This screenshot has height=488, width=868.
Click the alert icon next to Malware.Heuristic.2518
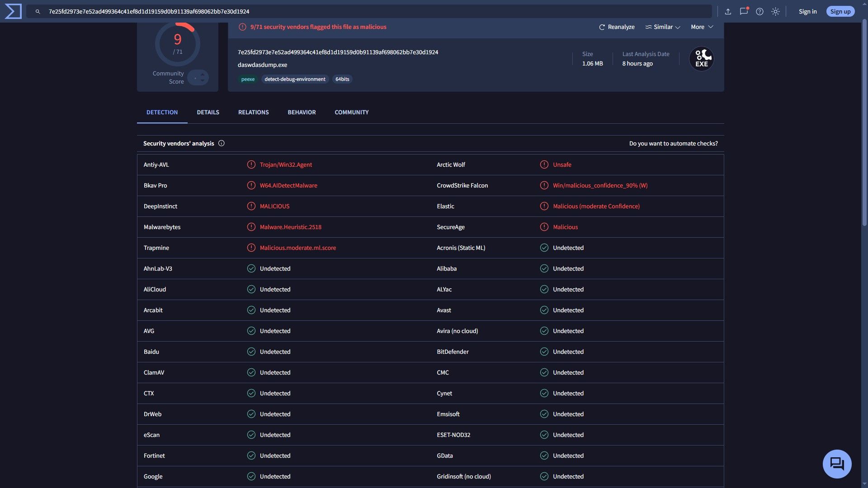coord(251,227)
